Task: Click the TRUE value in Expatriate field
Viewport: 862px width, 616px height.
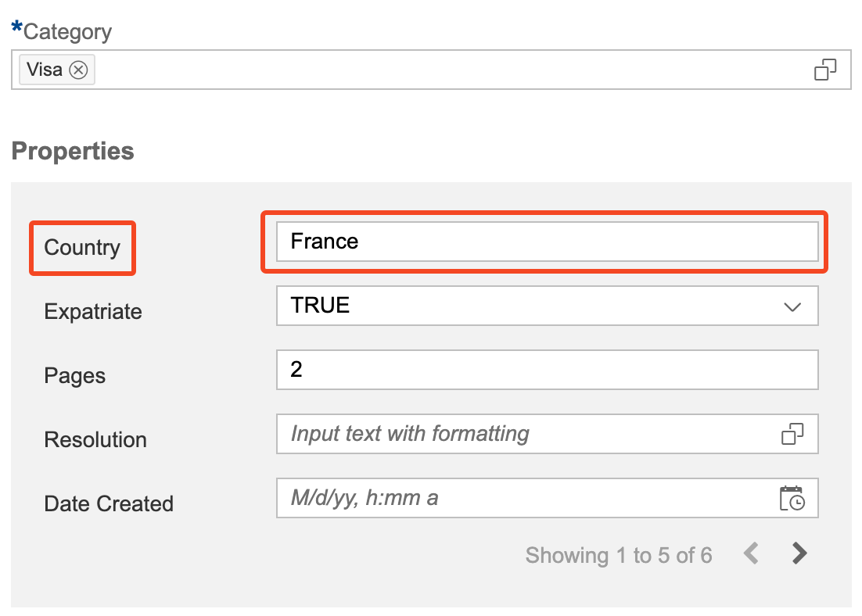Action: (x=320, y=306)
